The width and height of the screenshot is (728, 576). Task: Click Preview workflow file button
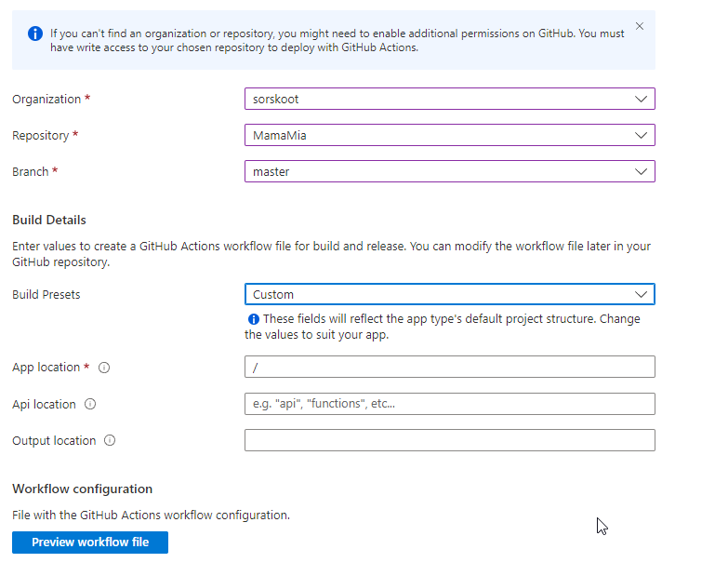(x=90, y=543)
